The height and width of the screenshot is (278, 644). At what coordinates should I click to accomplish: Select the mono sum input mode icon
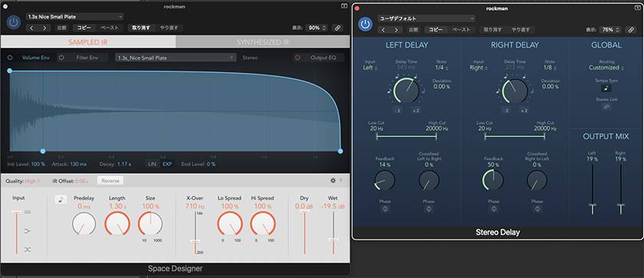click(x=28, y=231)
